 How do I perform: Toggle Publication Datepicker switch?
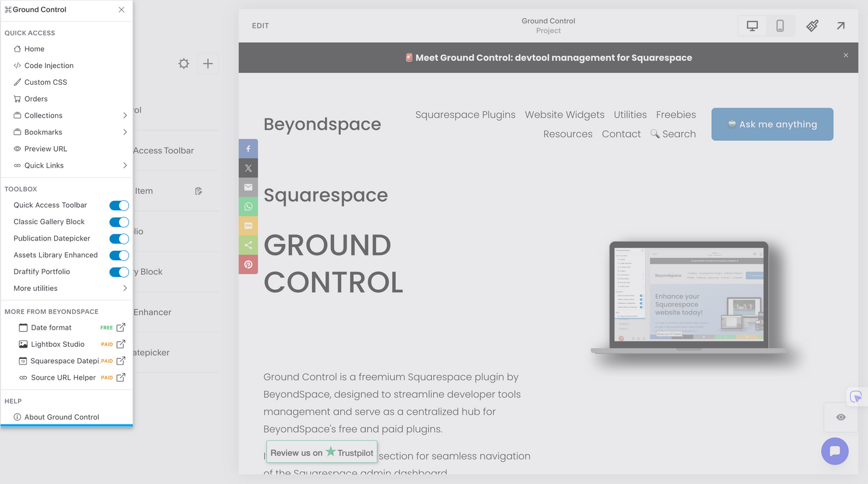click(119, 239)
